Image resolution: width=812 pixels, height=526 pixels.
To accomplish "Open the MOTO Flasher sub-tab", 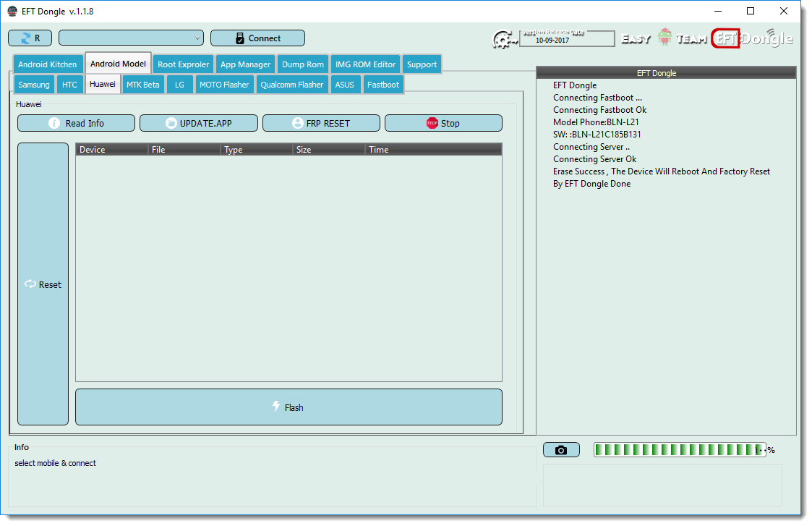I will click(224, 85).
